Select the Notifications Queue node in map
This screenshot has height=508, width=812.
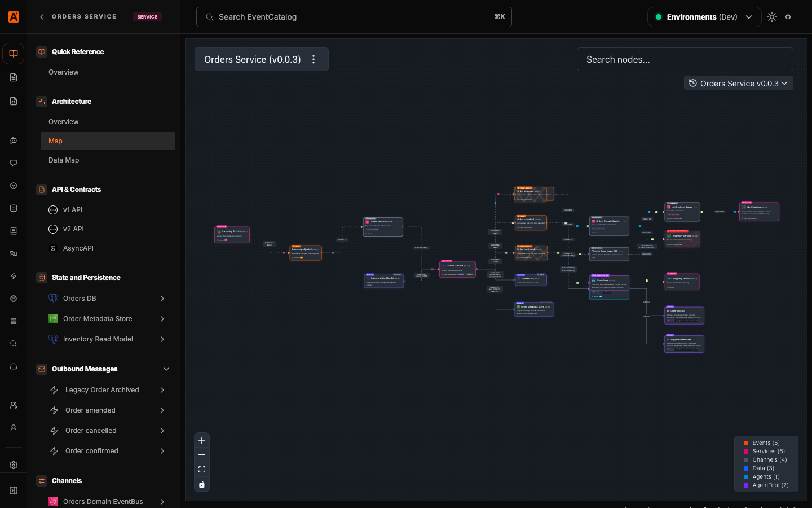pos(682,212)
